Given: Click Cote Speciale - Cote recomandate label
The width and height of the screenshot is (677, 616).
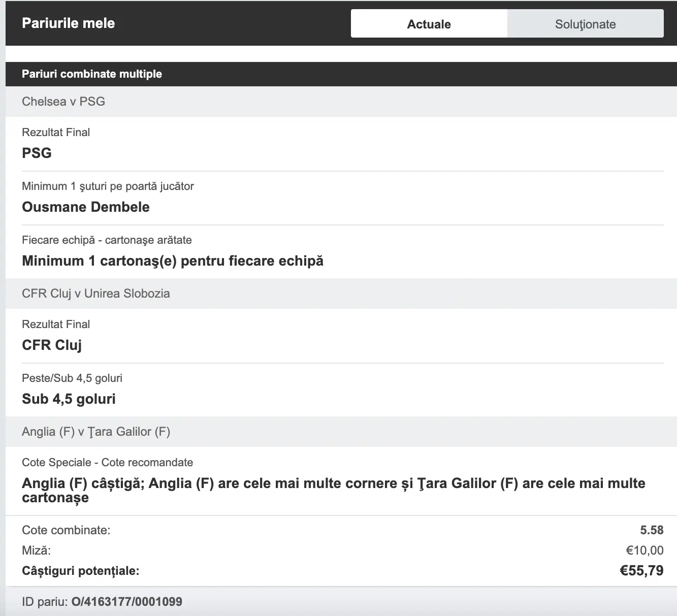Looking at the screenshot, I should pyautogui.click(x=107, y=463).
